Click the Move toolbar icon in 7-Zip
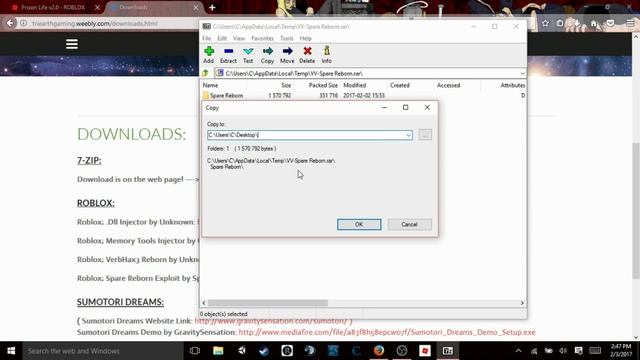 [x=287, y=55]
